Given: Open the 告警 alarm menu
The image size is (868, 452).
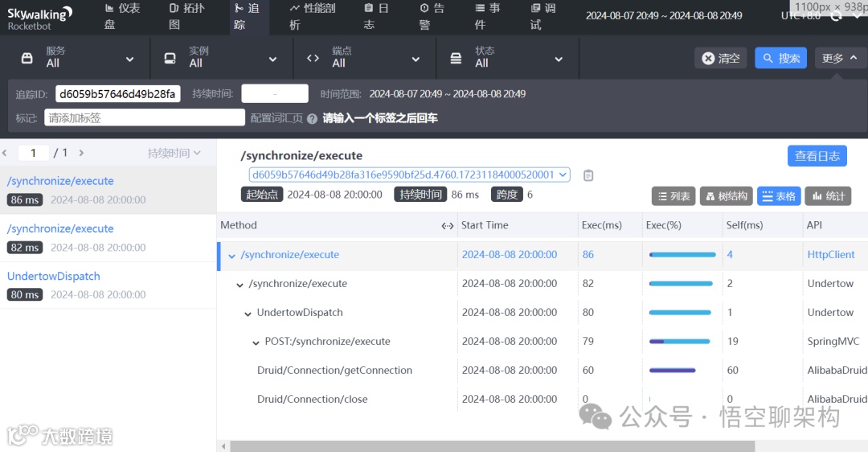Looking at the screenshot, I should coord(432,16).
